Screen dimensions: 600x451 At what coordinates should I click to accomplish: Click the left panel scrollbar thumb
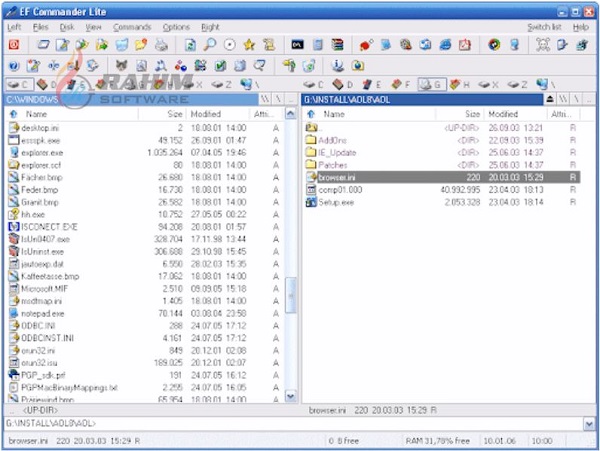coord(291,295)
